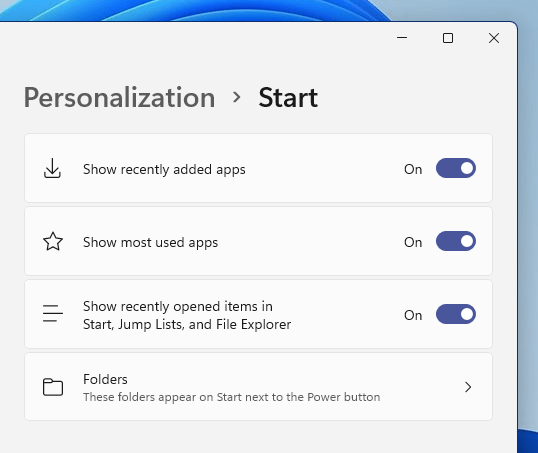The image size is (538, 453).
Task: Click the On label for most used apps
Action: tap(413, 242)
